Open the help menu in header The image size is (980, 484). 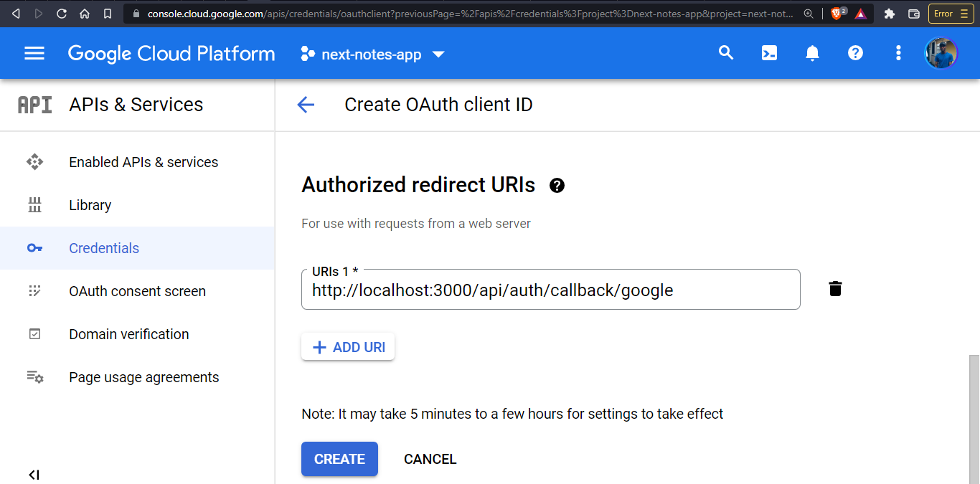coord(855,53)
